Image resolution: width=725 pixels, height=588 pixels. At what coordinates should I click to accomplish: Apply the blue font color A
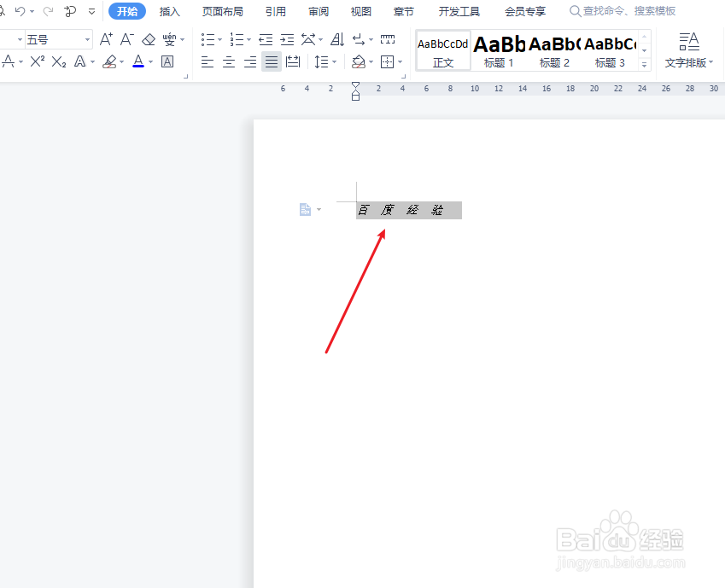(x=138, y=61)
